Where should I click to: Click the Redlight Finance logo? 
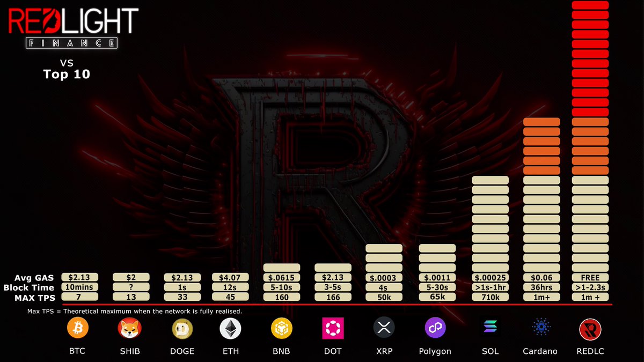[73, 28]
